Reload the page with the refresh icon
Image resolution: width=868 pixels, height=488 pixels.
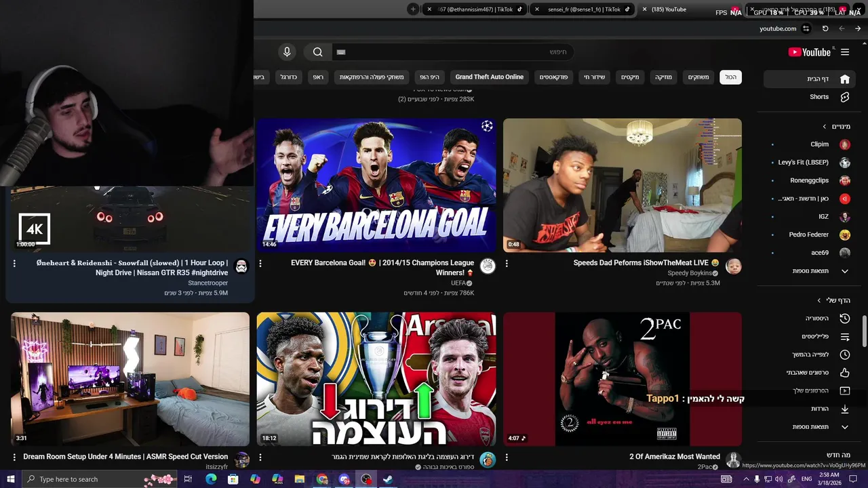pyautogui.click(x=825, y=28)
